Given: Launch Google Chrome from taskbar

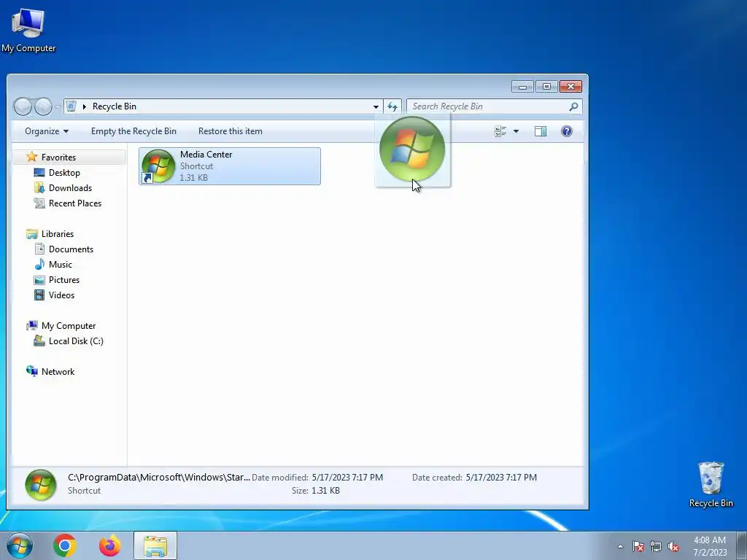Looking at the screenshot, I should click(65, 545).
